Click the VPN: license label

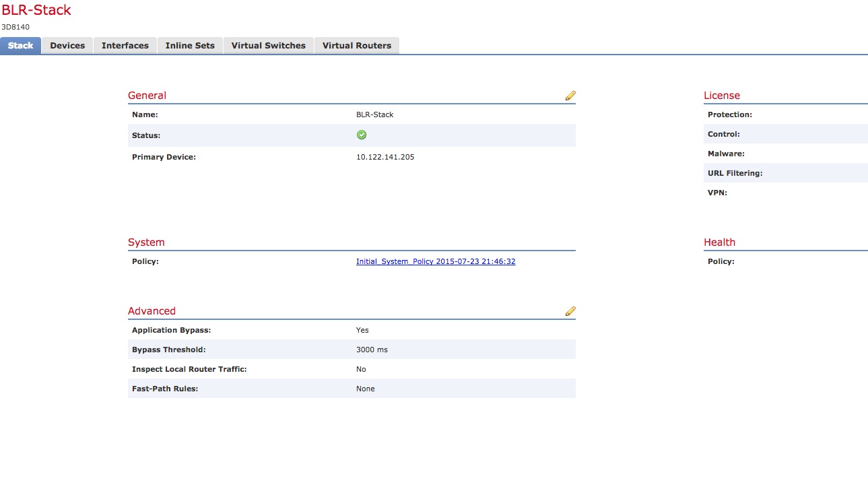tap(718, 193)
